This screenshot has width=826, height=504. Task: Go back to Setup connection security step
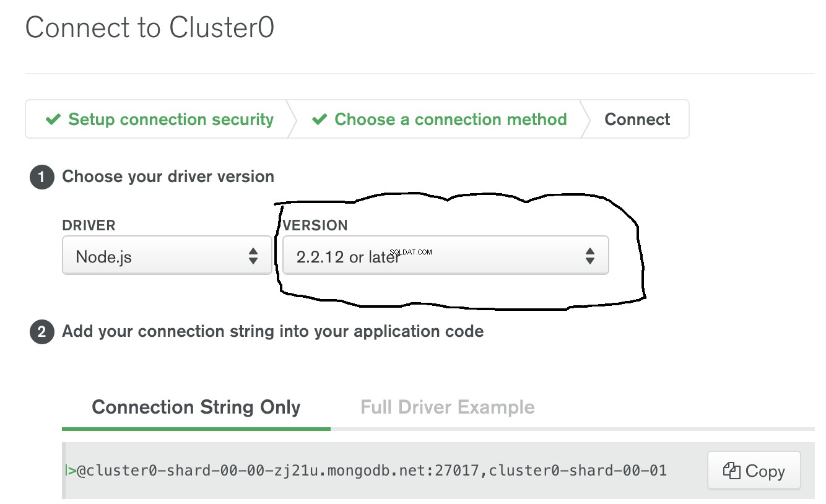click(160, 119)
